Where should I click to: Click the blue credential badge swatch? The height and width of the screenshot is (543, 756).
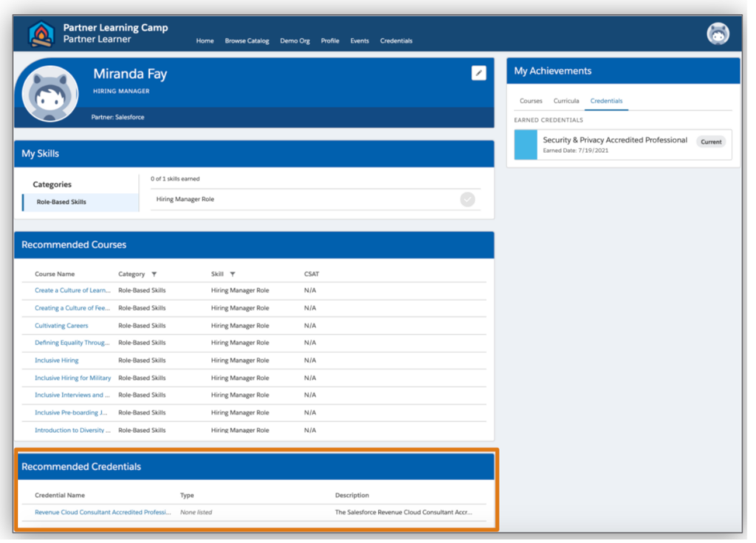click(x=526, y=145)
